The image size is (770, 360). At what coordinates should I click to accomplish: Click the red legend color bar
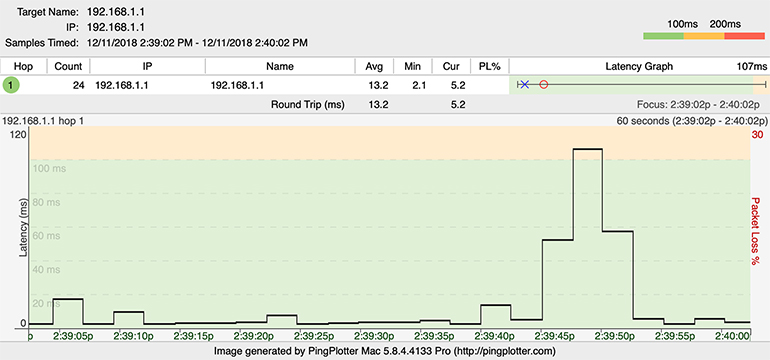tap(744, 36)
